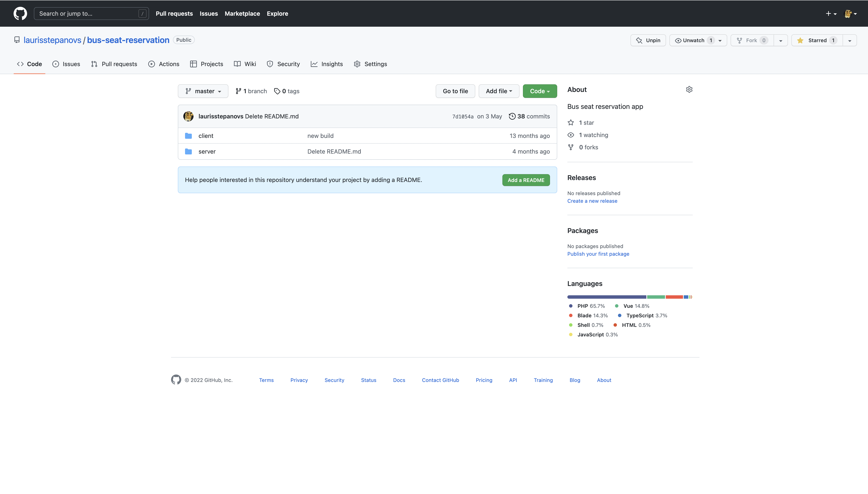Click Create a new release link
Screen dimensions: 868x494
click(592, 201)
